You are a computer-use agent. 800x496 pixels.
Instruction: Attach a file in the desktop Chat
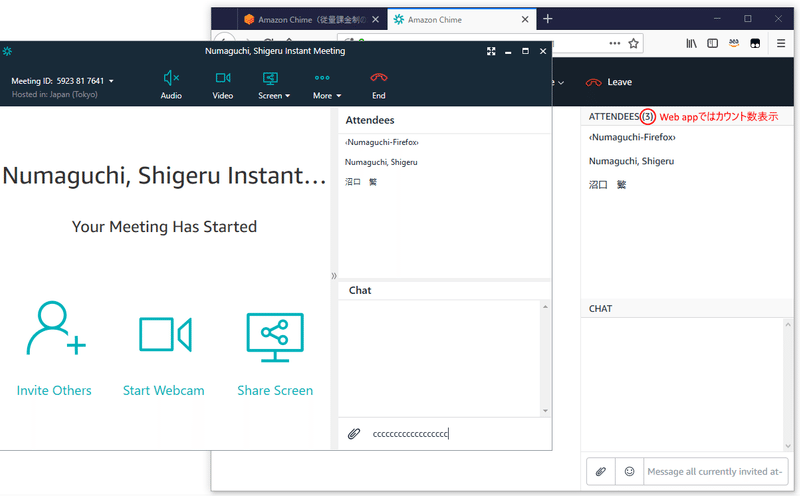tap(354, 434)
